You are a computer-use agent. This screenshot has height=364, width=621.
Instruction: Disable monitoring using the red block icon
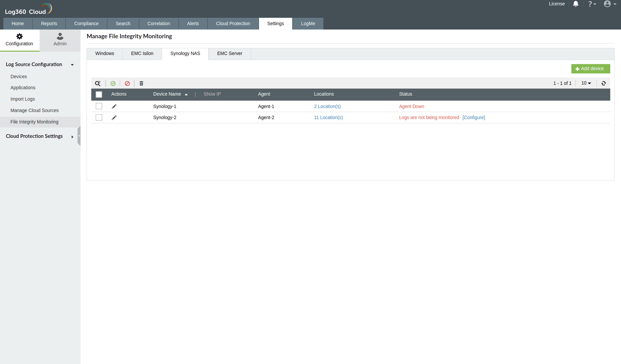click(127, 83)
